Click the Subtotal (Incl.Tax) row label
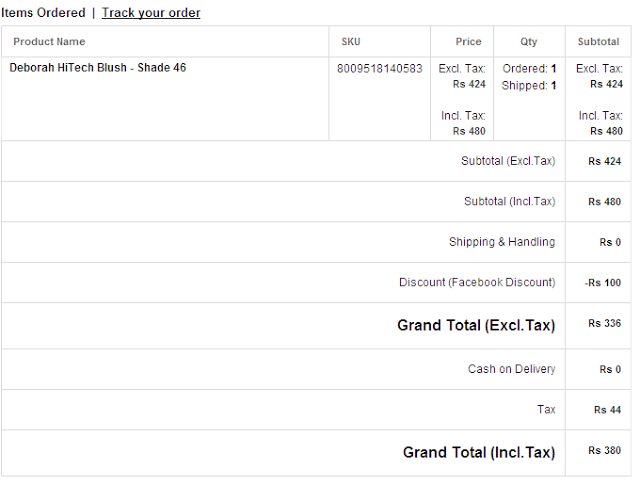Viewport: 640px width, 485px height. [509, 202]
